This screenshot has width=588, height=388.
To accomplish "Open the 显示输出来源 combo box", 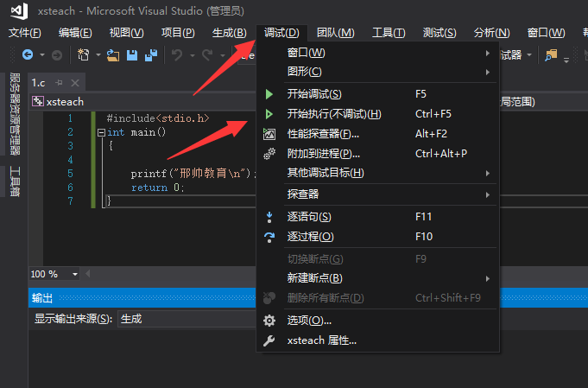I will [x=186, y=319].
